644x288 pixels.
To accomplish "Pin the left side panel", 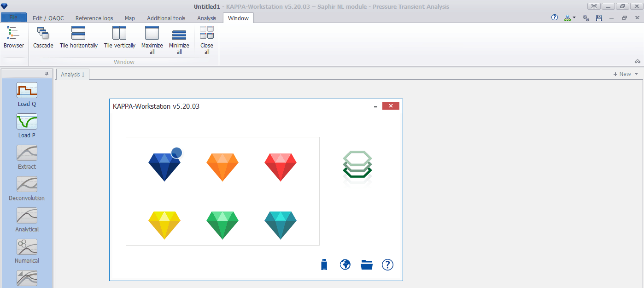I will tap(47, 74).
